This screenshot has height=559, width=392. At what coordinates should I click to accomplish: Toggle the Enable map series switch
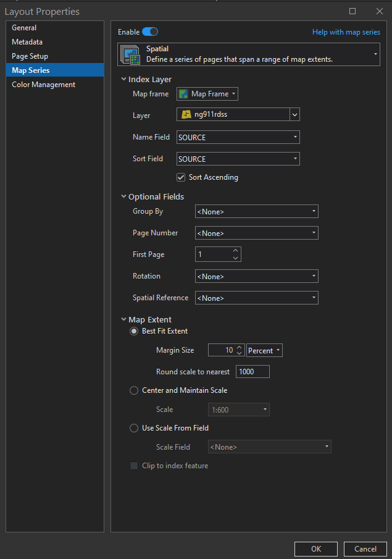(150, 32)
